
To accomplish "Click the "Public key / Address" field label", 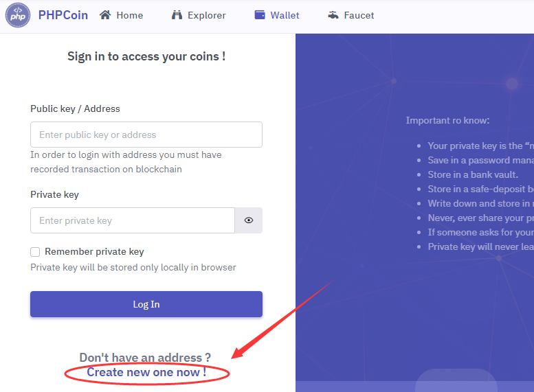I will [75, 108].
